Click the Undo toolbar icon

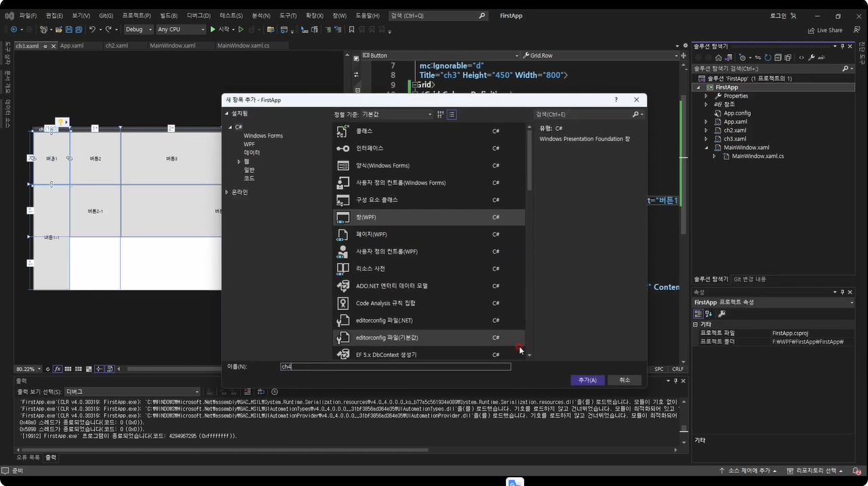92,30
